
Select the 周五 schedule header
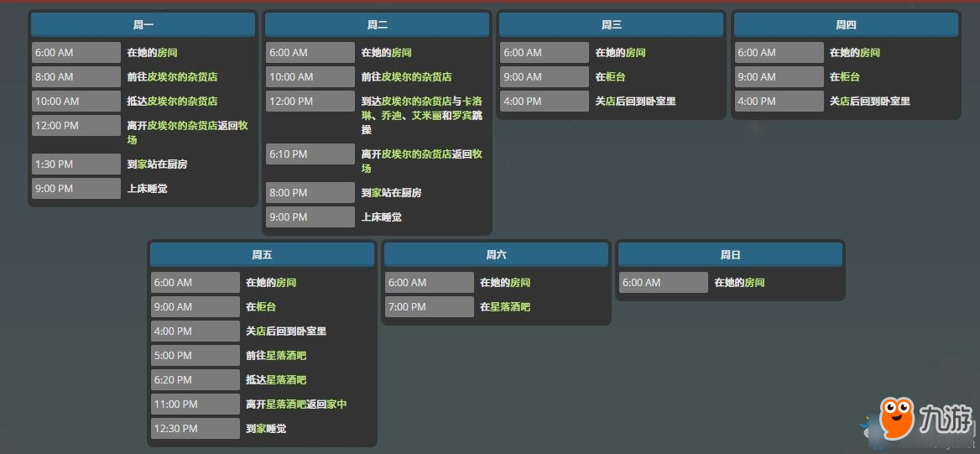tap(262, 255)
